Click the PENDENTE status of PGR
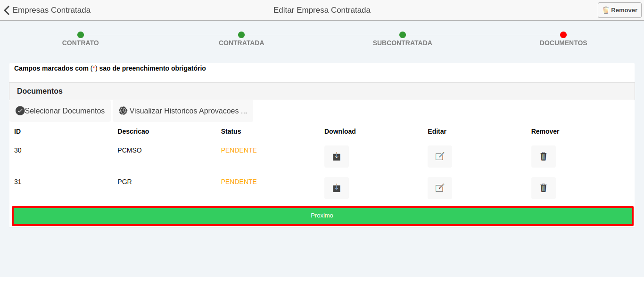Screen dimensions: 644x298 pyautogui.click(x=239, y=182)
